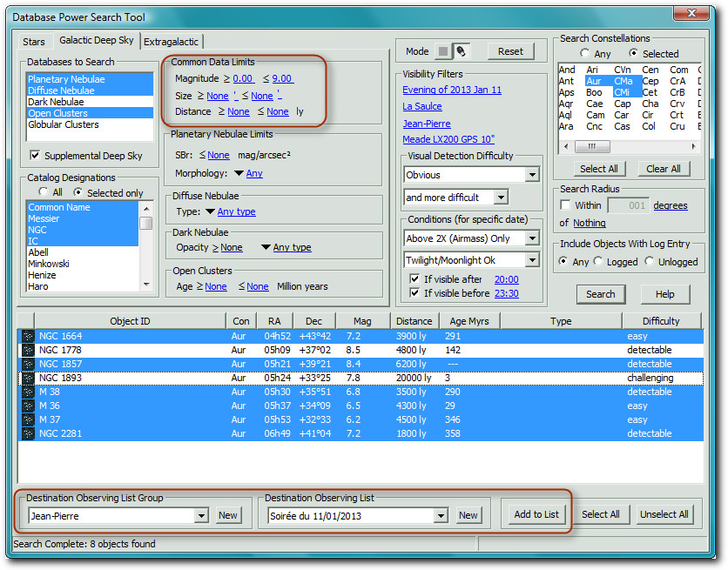728x570 pixels.
Task: Click the object icon beside NGC 1664
Action: tap(28, 336)
